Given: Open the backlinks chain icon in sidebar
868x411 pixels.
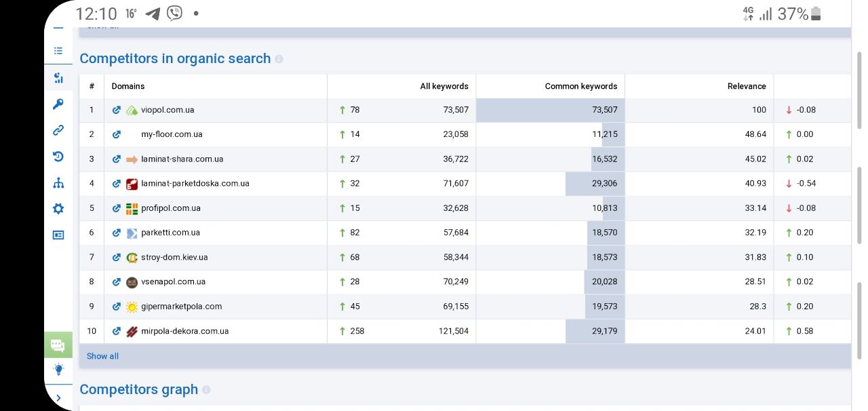Looking at the screenshot, I should click(x=58, y=130).
